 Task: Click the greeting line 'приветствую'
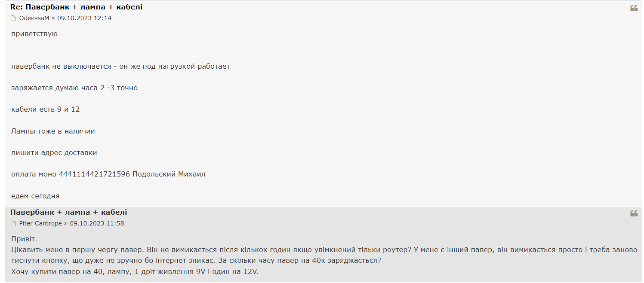[x=34, y=34]
